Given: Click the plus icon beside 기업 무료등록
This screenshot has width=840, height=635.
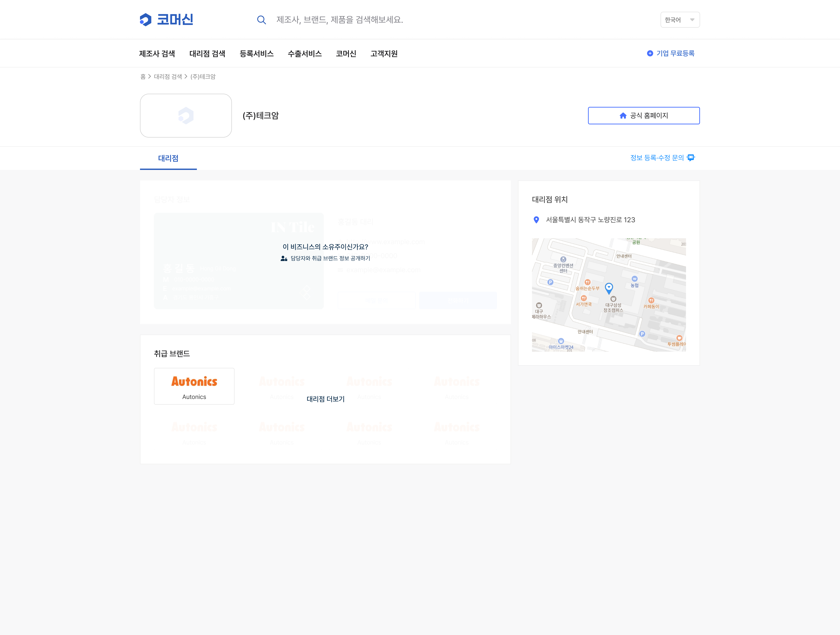Looking at the screenshot, I should coord(650,54).
